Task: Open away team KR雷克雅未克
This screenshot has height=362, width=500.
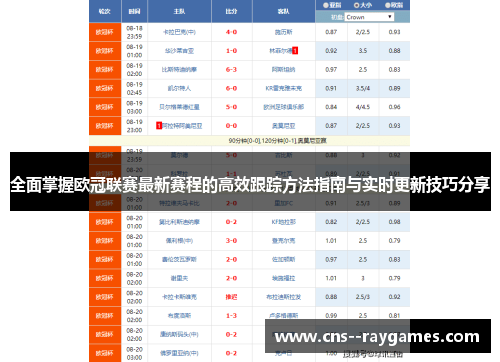Action: pos(284,88)
